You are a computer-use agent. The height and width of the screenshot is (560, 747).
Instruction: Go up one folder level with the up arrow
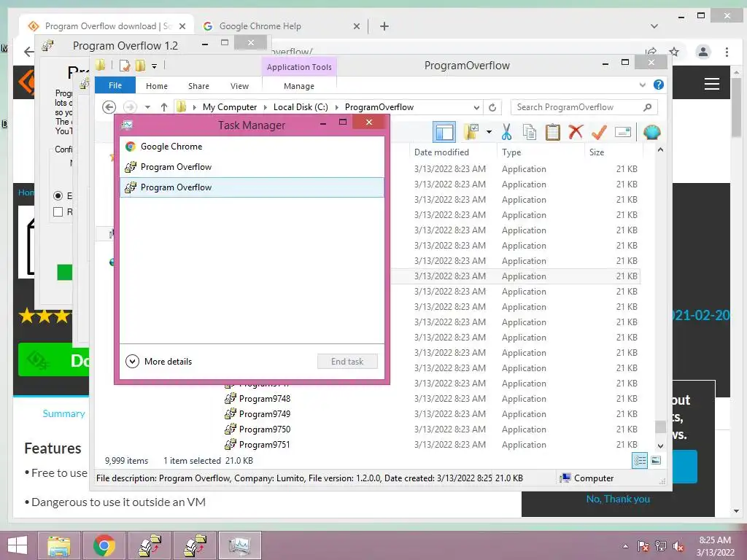[164, 107]
